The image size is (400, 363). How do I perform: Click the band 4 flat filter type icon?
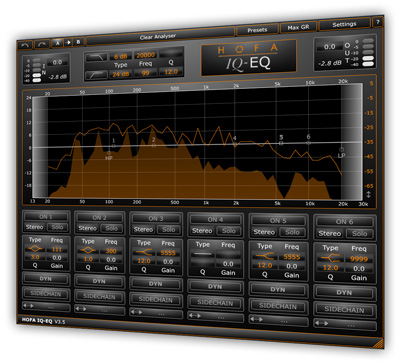[203, 254]
